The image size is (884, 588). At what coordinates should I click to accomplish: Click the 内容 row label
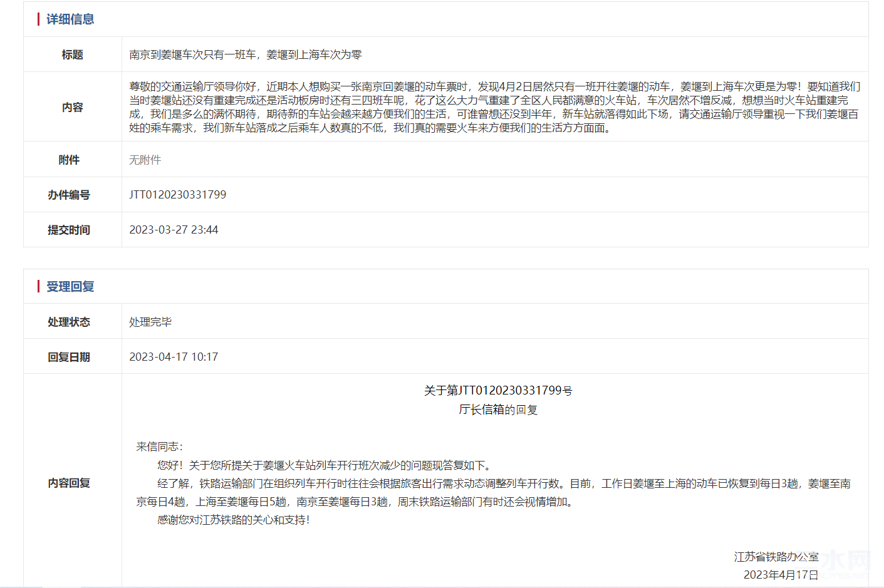tap(73, 107)
